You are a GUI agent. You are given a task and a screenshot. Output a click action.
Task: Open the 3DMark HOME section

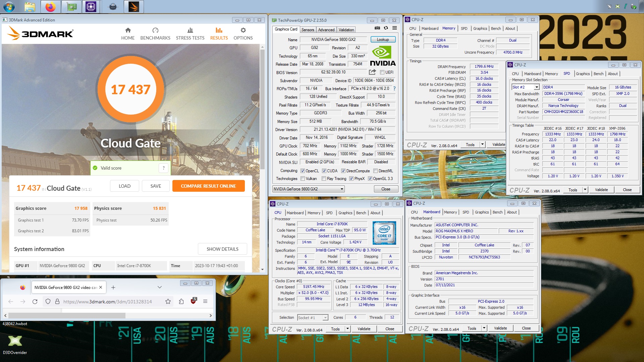[x=128, y=34]
